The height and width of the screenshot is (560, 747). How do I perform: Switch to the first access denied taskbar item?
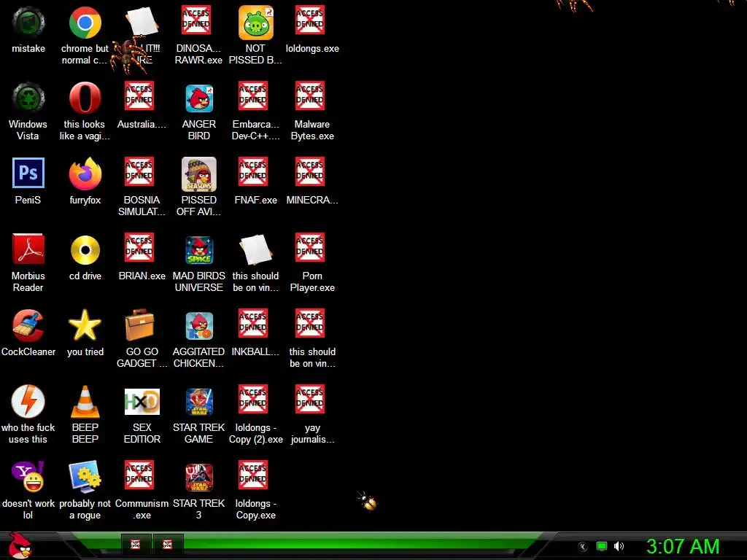pyautogui.click(x=135, y=544)
